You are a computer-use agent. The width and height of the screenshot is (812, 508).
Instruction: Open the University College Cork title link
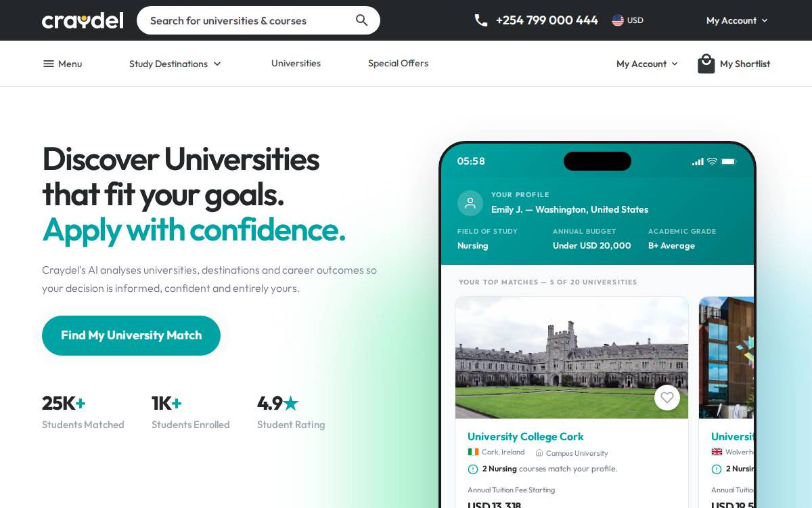(525, 437)
